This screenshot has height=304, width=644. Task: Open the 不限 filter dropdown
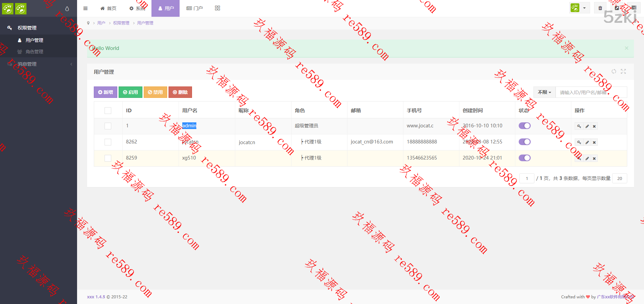(x=544, y=92)
